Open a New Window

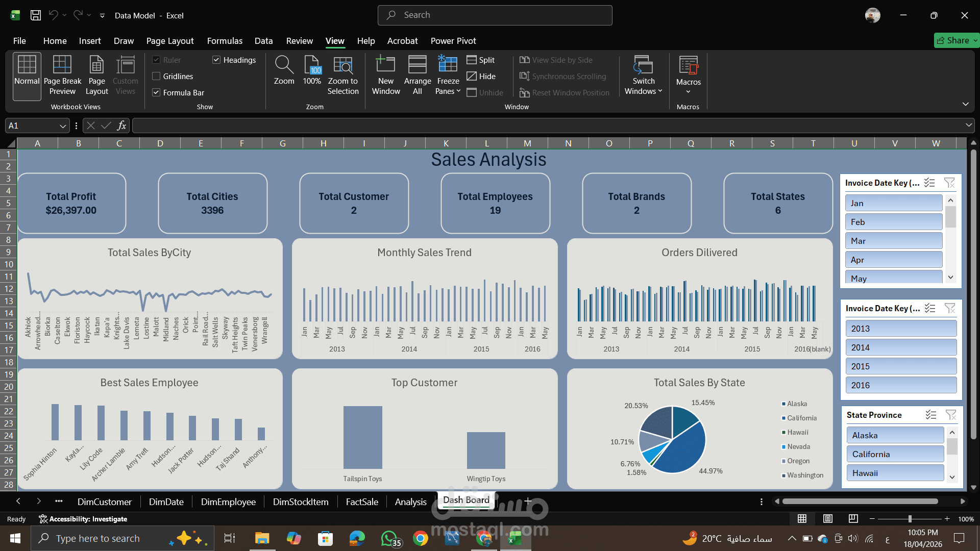pos(386,76)
